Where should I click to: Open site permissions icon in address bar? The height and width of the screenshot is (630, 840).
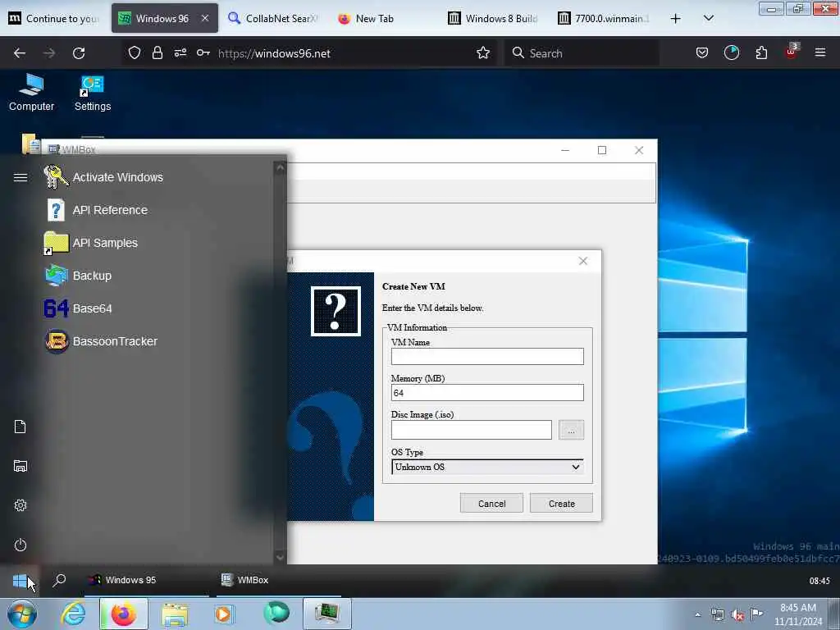click(x=180, y=52)
